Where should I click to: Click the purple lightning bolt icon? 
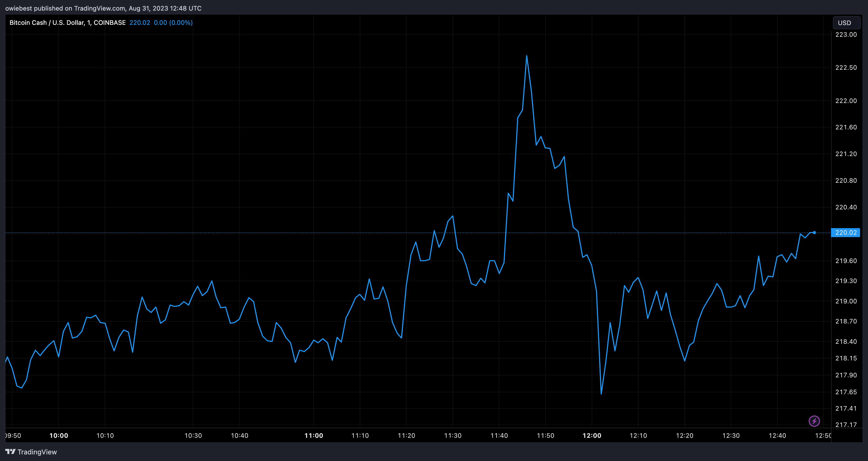pos(814,421)
